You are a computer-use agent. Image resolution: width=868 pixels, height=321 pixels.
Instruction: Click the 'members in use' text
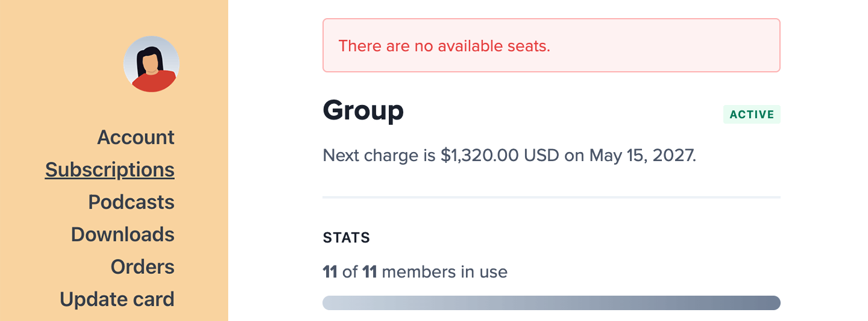point(444,272)
